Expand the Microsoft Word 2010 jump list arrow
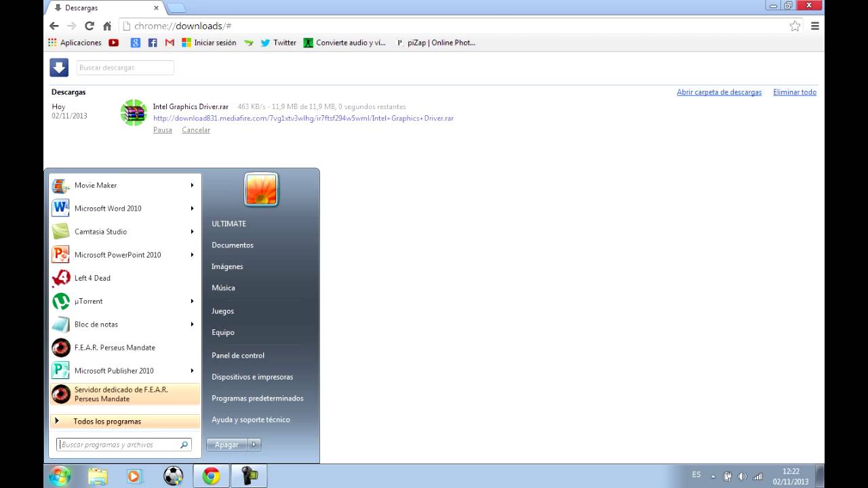Viewport: 868px width, 488px height. (192, 208)
